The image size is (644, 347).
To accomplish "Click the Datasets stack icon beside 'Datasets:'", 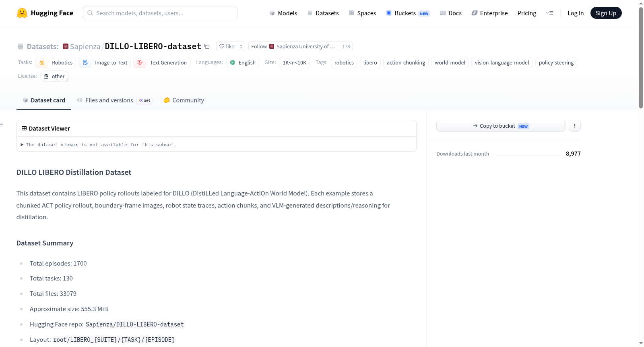I will pyautogui.click(x=21, y=46).
